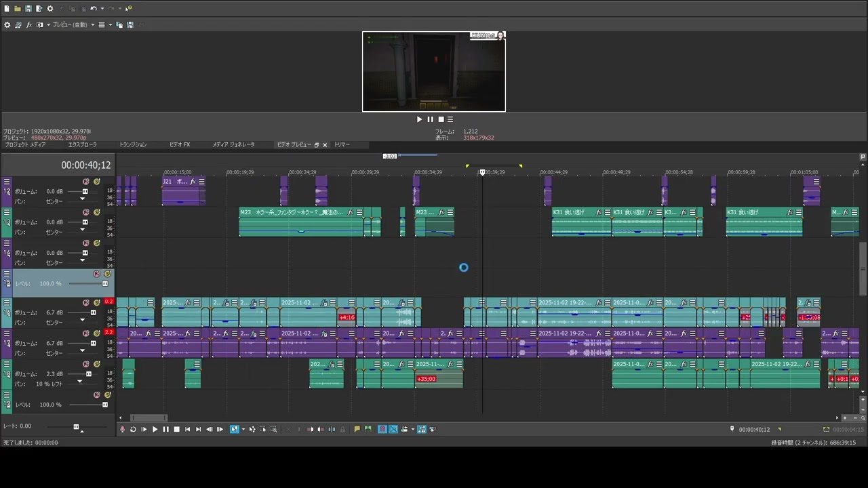Mute audio track 13

tap(86, 212)
